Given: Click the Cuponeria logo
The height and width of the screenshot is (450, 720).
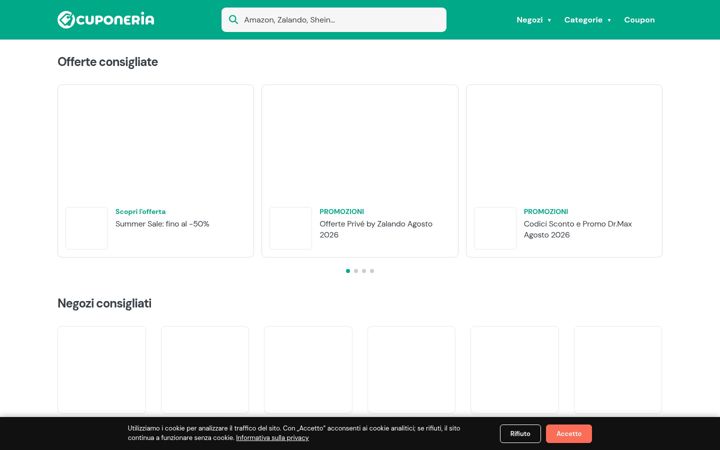Looking at the screenshot, I should pyautogui.click(x=106, y=20).
